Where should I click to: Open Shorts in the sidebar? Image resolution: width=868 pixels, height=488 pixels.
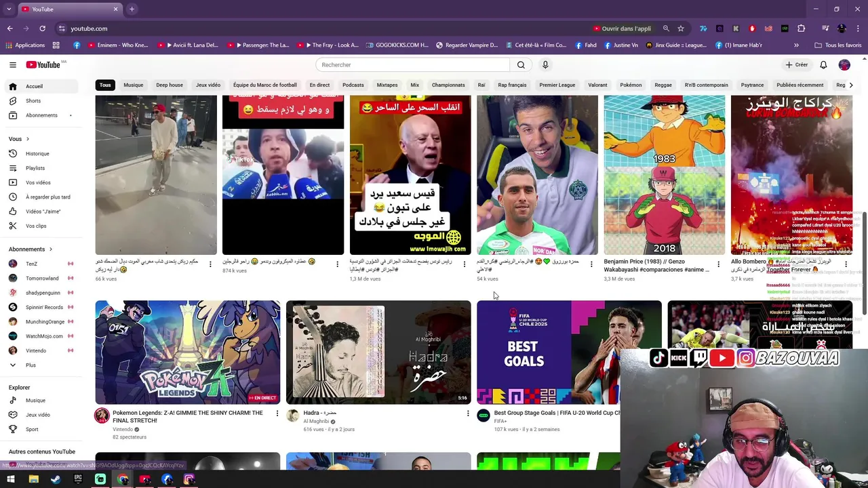42,100
